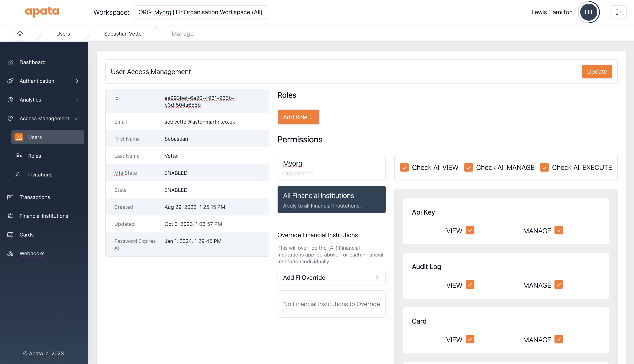Open Invitations in the sidebar
The image size is (634, 364).
[40, 175]
